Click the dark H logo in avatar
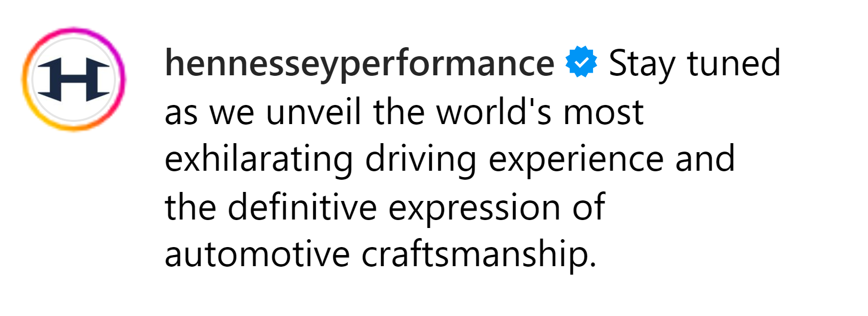868x316 pixels. click(x=74, y=80)
